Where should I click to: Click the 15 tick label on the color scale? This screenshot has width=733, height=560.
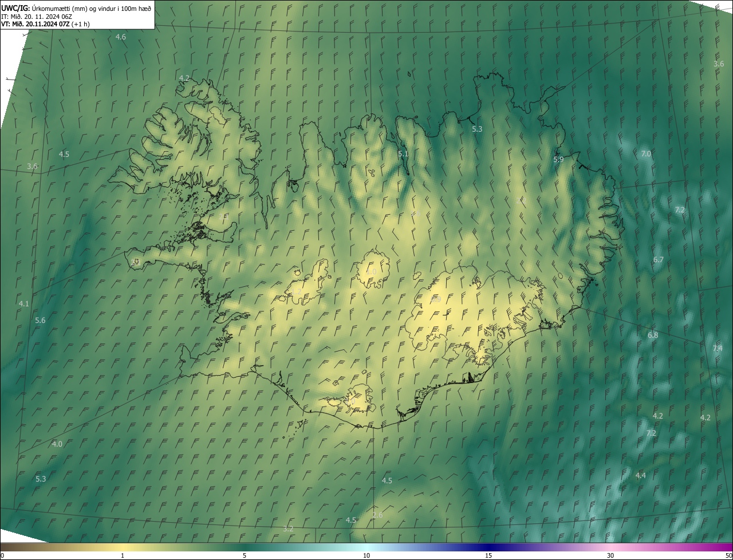(488, 556)
